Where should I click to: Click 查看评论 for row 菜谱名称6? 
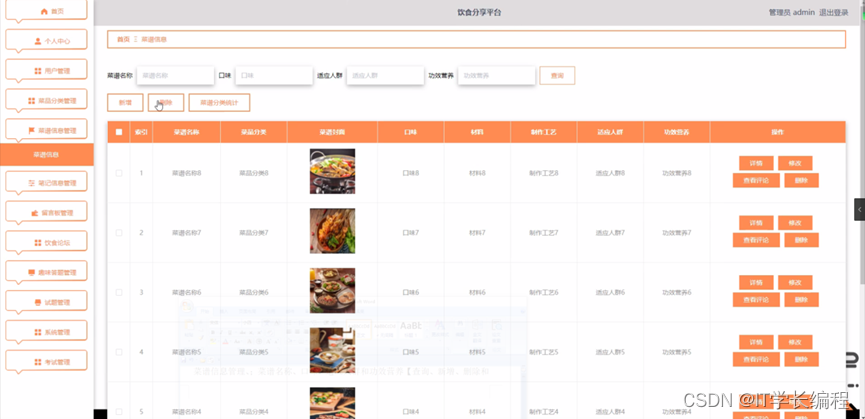tap(756, 299)
